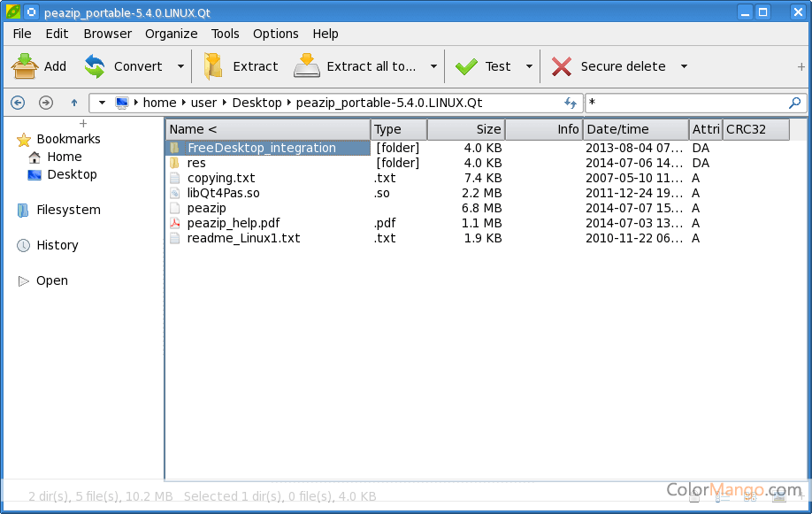Image resolution: width=812 pixels, height=514 pixels.
Task: Sort by the Type column header
Action: (399, 129)
